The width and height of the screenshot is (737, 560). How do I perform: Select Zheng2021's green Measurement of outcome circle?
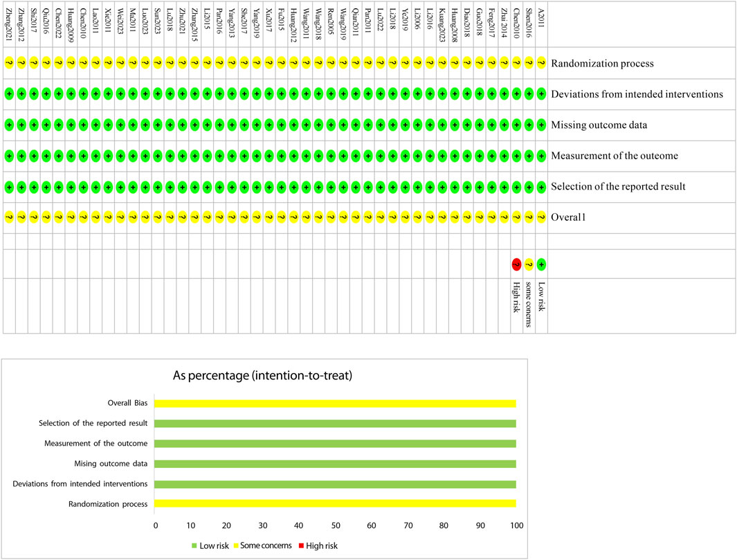tap(9, 156)
